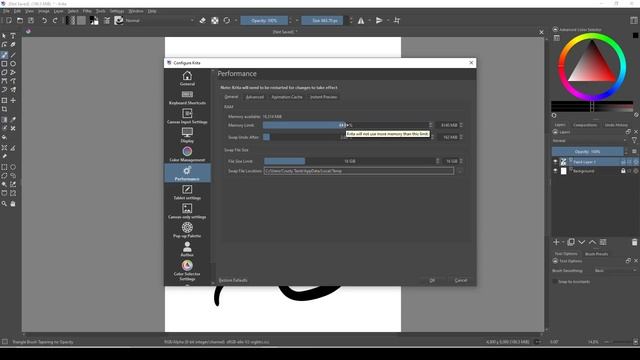This screenshot has width=640, height=360.
Task: Toggle visibility of Paint Layer 1
Action: 555,162
